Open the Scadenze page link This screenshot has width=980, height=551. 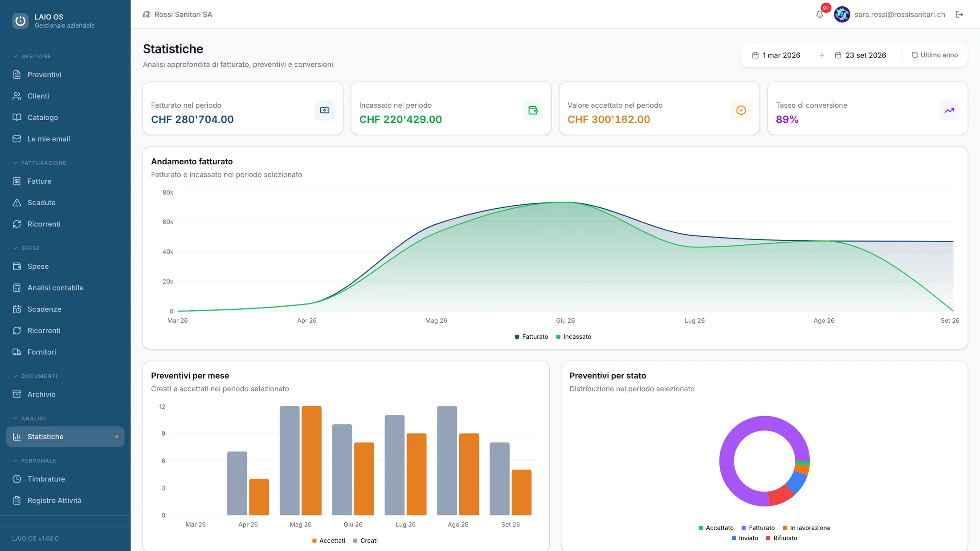(65, 309)
